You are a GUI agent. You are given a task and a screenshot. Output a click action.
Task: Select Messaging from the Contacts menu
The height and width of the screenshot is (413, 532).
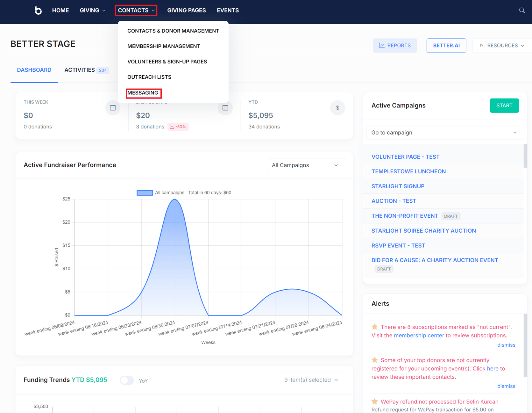[143, 93]
